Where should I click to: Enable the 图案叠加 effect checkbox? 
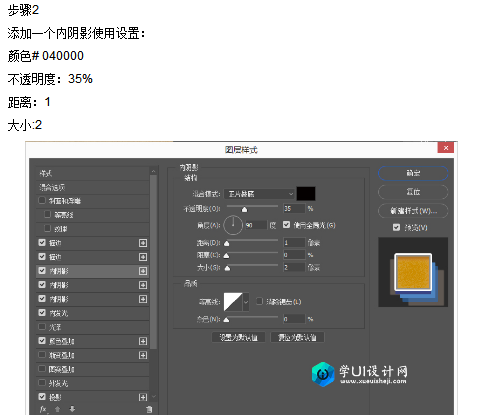point(42,369)
